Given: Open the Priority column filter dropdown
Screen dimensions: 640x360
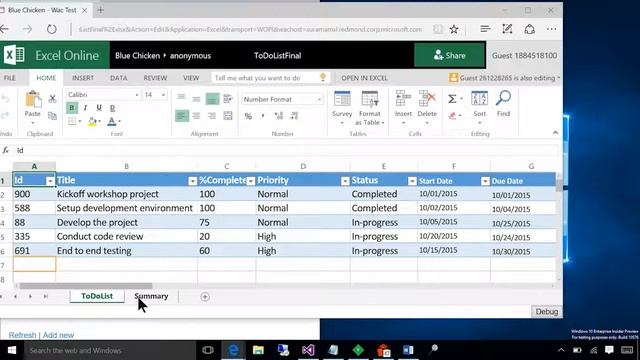Looking at the screenshot, I should [x=345, y=181].
